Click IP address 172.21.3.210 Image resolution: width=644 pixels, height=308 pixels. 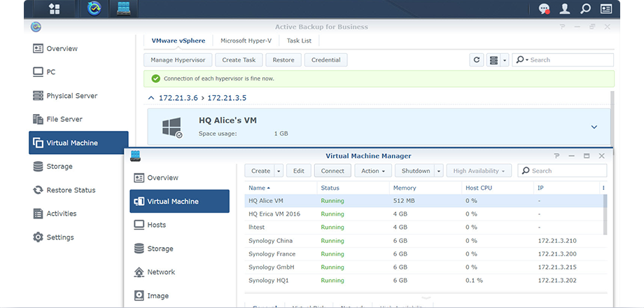pyautogui.click(x=557, y=241)
